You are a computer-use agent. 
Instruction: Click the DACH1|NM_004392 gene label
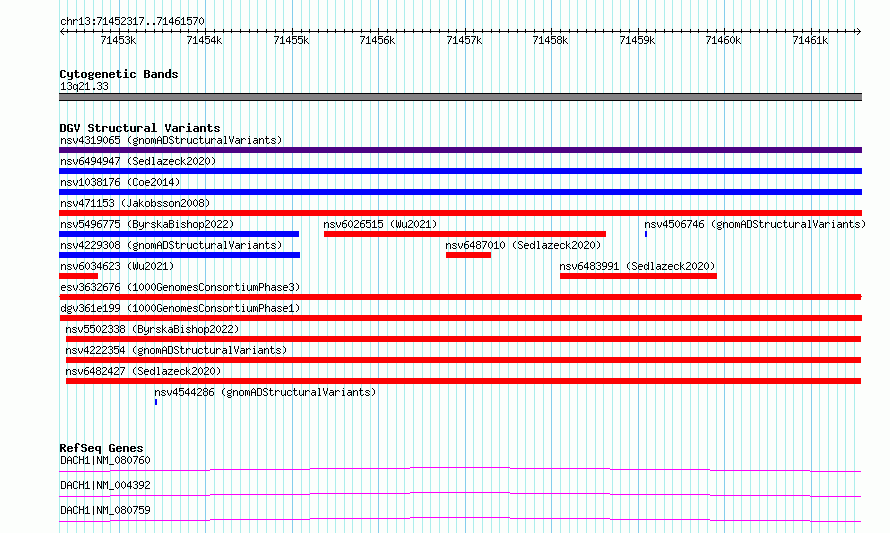pos(105,485)
